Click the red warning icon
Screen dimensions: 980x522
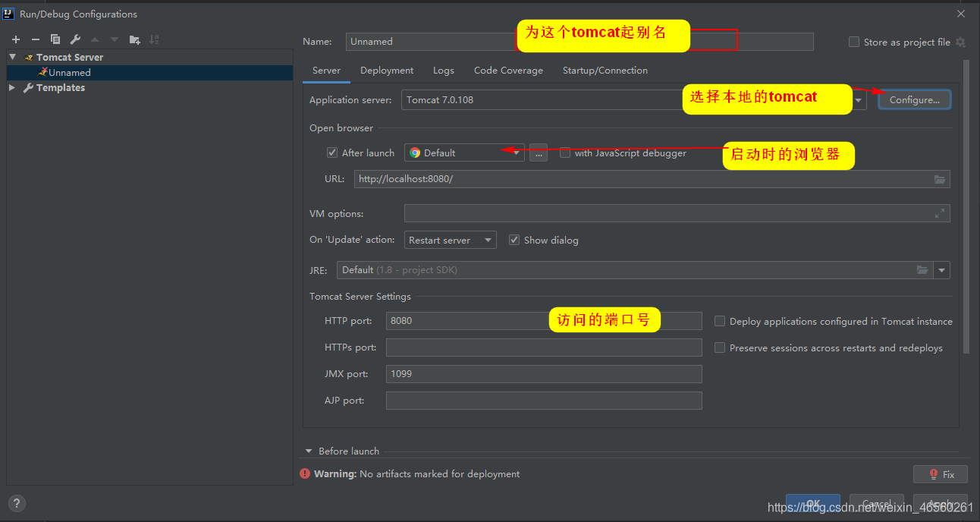pyautogui.click(x=305, y=473)
